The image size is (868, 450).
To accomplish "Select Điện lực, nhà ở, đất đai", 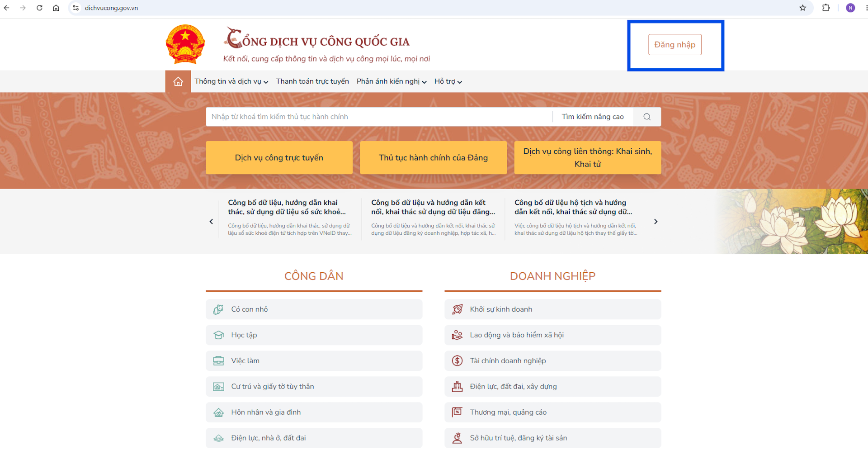I will [314, 438].
